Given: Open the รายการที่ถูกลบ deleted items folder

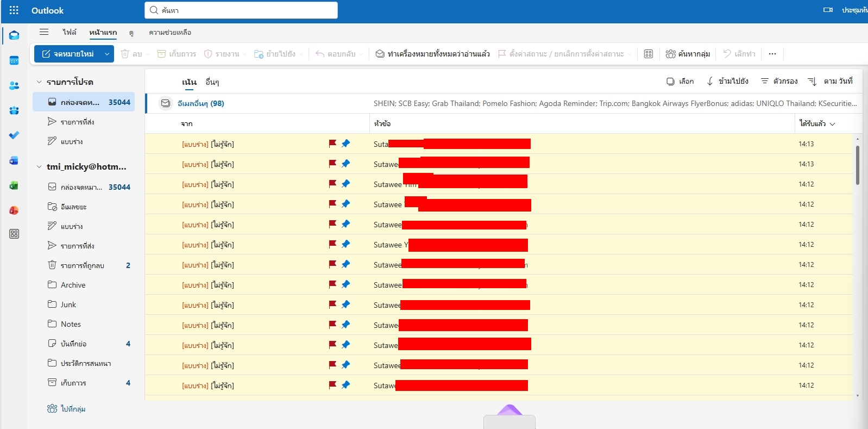Looking at the screenshot, I should pos(83,265).
